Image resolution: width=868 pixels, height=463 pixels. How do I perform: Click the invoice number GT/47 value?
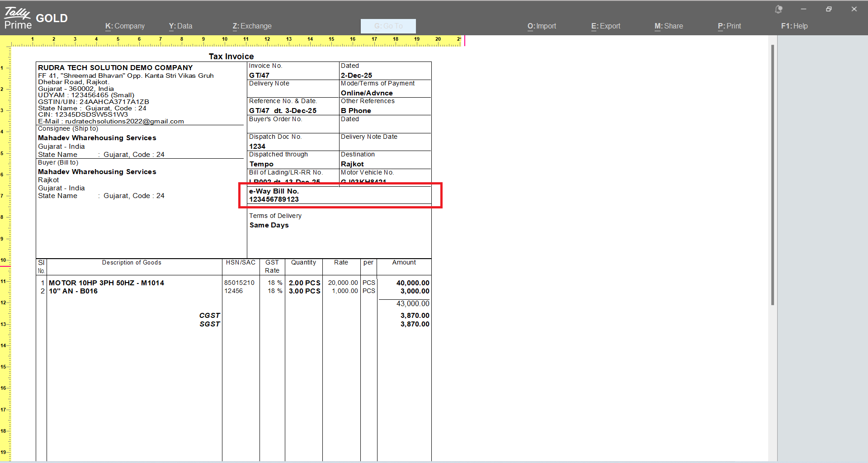pyautogui.click(x=259, y=76)
